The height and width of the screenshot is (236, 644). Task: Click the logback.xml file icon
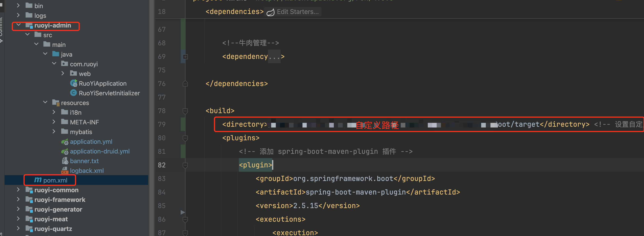[65, 171]
